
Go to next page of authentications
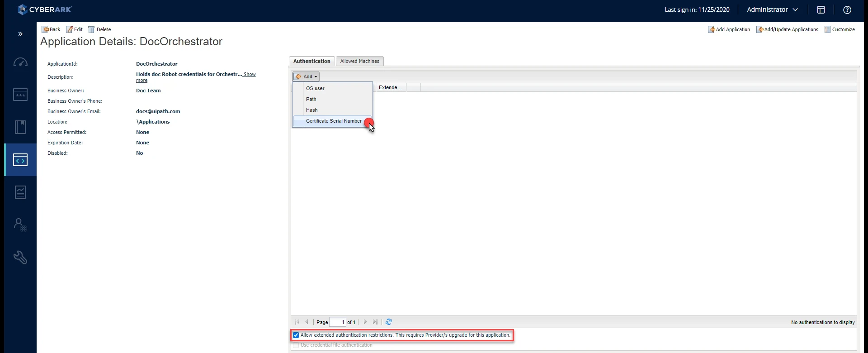pos(365,322)
